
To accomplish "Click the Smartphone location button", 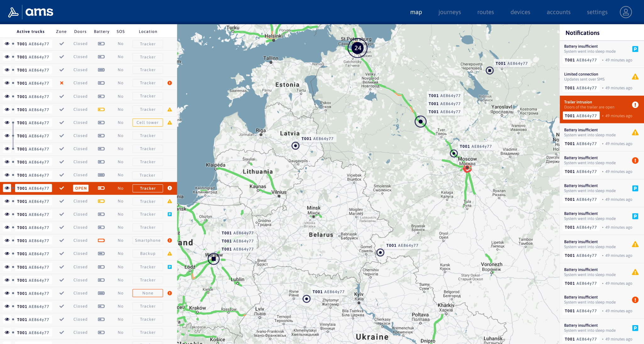I will 148,240.
